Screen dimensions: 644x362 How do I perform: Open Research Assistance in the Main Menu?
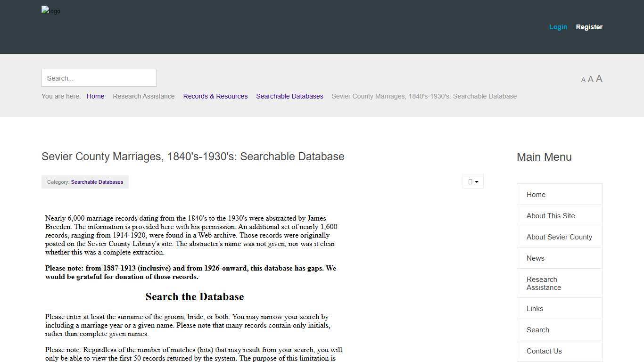coord(544,283)
